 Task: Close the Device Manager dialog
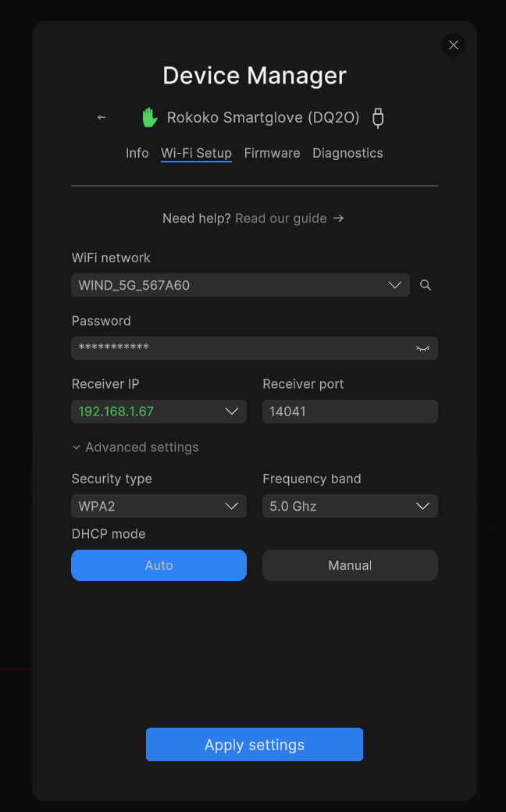(453, 45)
